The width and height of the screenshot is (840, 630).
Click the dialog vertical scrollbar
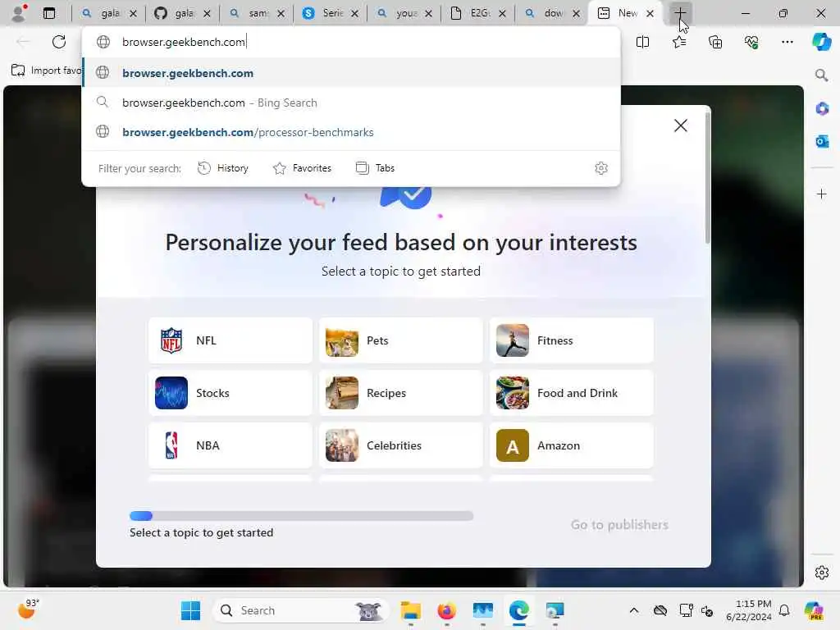(x=708, y=177)
